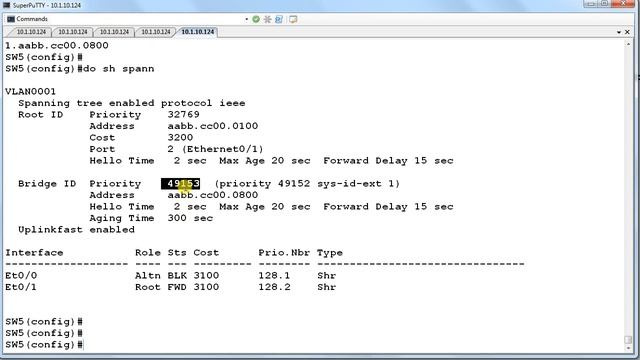This screenshot has height=360, width=640.
Task: Click the green checkmark icon in Commands bar
Action: (256, 19)
